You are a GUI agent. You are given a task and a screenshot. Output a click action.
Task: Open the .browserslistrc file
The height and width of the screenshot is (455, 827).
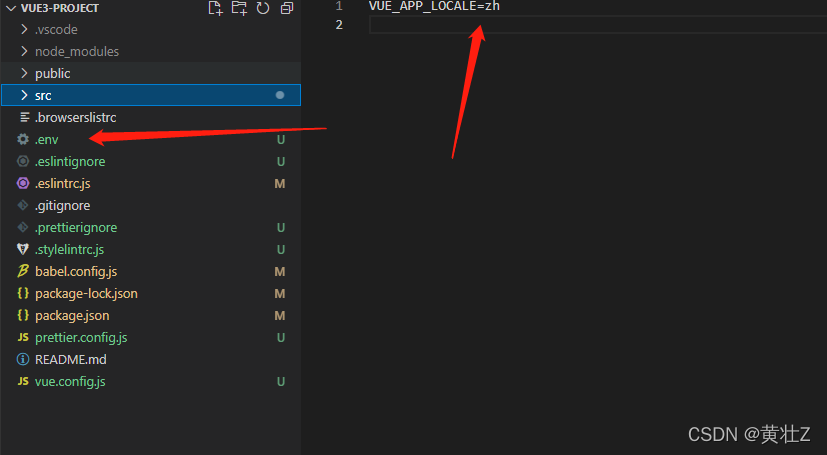click(x=75, y=118)
